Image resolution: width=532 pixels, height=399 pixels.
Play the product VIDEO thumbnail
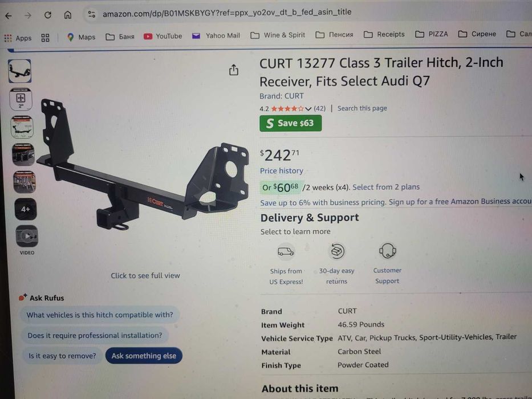pyautogui.click(x=27, y=236)
